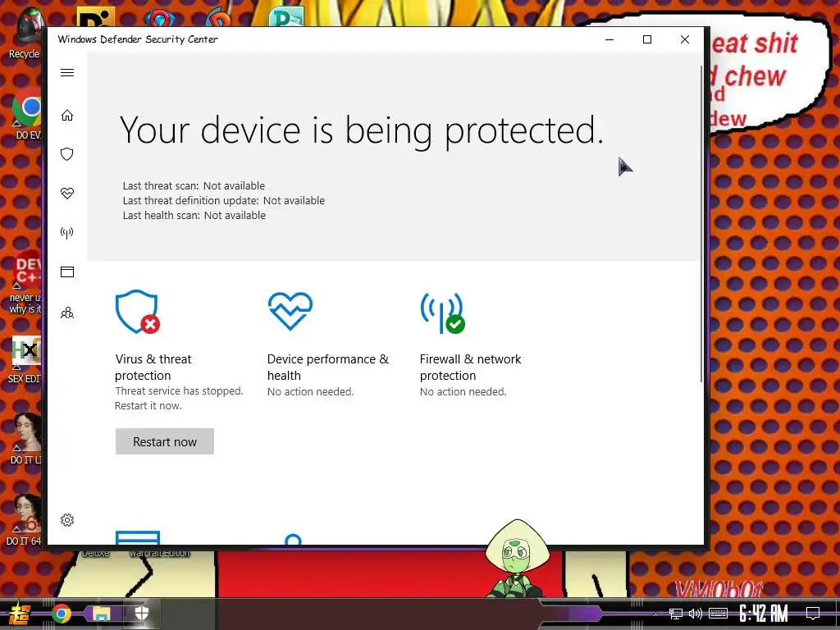Click the Device performance heart tile icon
Image resolution: width=840 pixels, height=630 pixels.
tap(290, 311)
